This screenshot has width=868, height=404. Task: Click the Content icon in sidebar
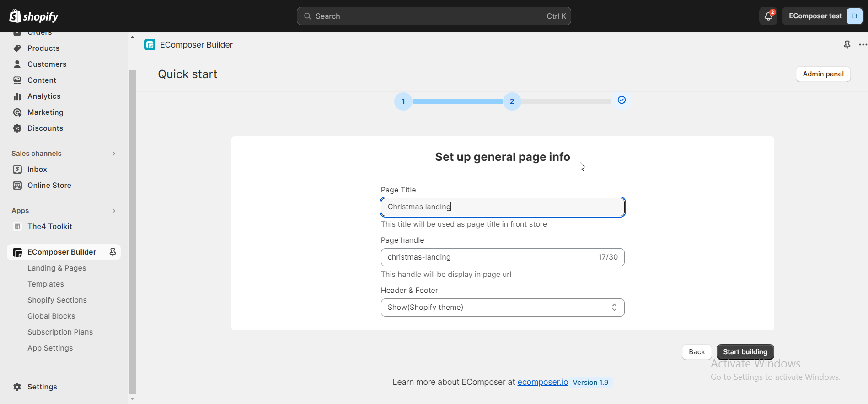coord(17,80)
